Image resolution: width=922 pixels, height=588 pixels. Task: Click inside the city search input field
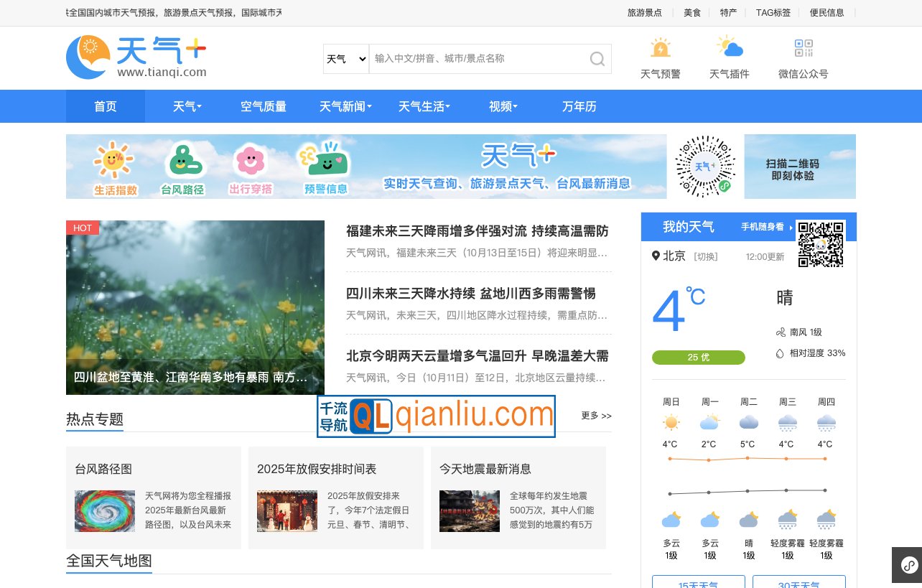pos(474,59)
